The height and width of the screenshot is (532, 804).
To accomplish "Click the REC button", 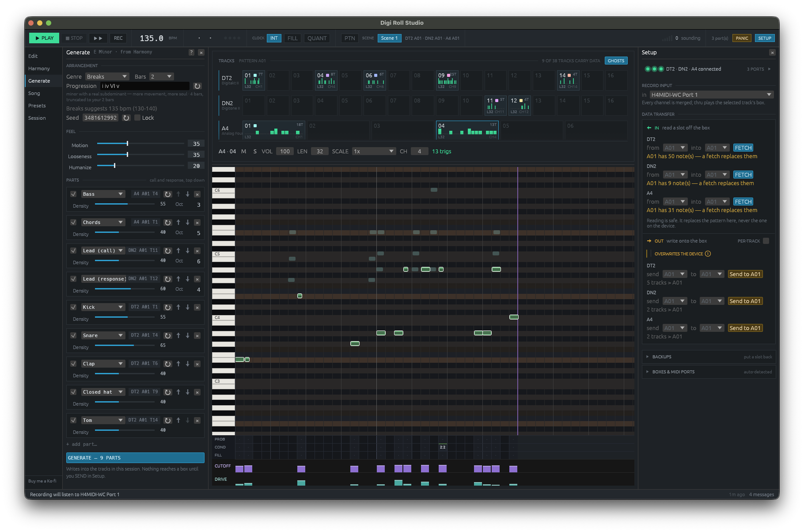I will tap(118, 38).
